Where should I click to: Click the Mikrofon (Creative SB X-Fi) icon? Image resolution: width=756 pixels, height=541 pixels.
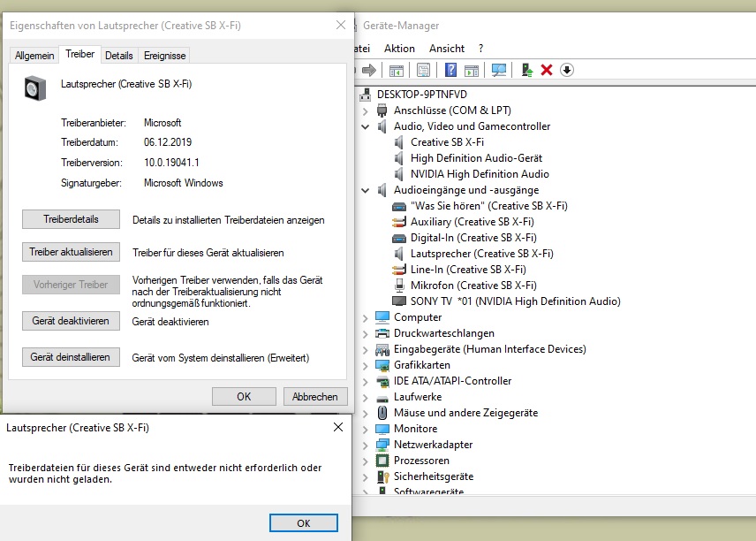coord(399,286)
